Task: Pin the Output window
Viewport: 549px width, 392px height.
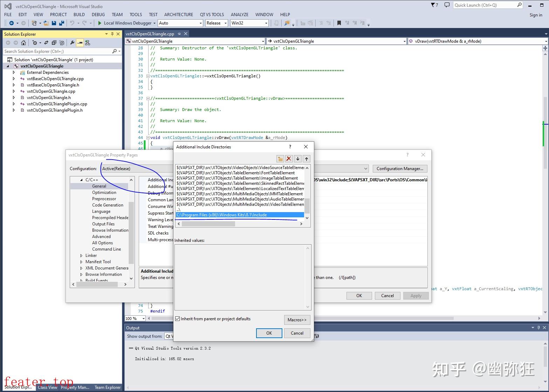Action: 538,328
